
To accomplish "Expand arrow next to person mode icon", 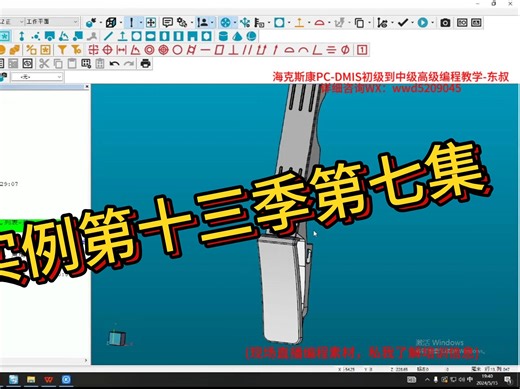I will (x=212, y=23).
